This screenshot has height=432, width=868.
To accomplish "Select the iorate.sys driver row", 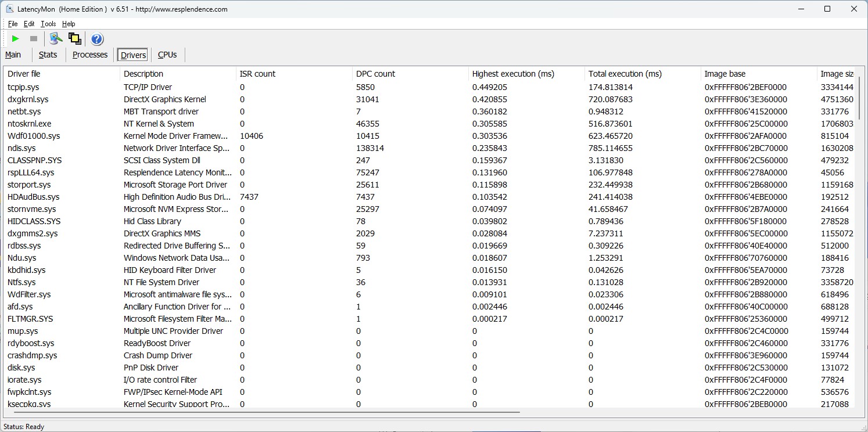I will click(x=429, y=380).
